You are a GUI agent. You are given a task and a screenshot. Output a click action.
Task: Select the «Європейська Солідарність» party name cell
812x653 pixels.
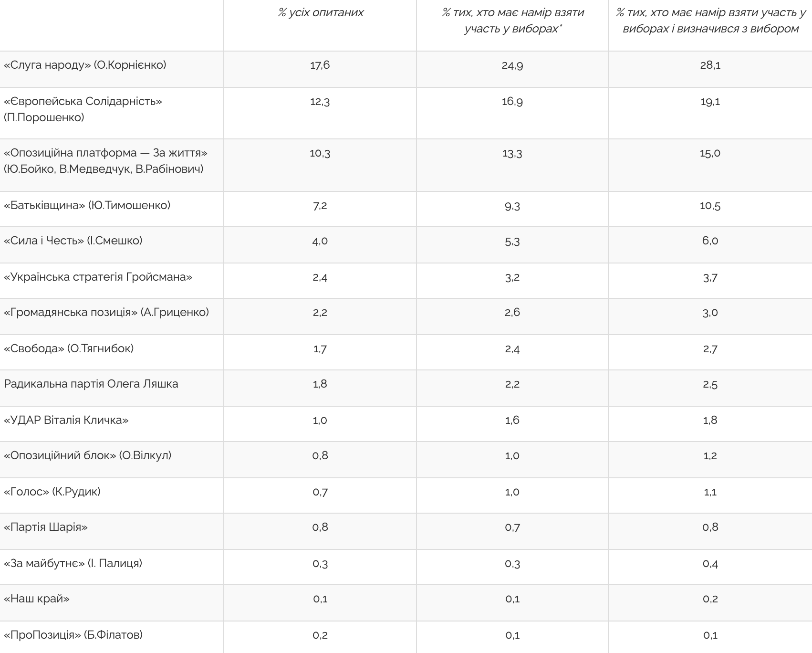tap(83, 109)
